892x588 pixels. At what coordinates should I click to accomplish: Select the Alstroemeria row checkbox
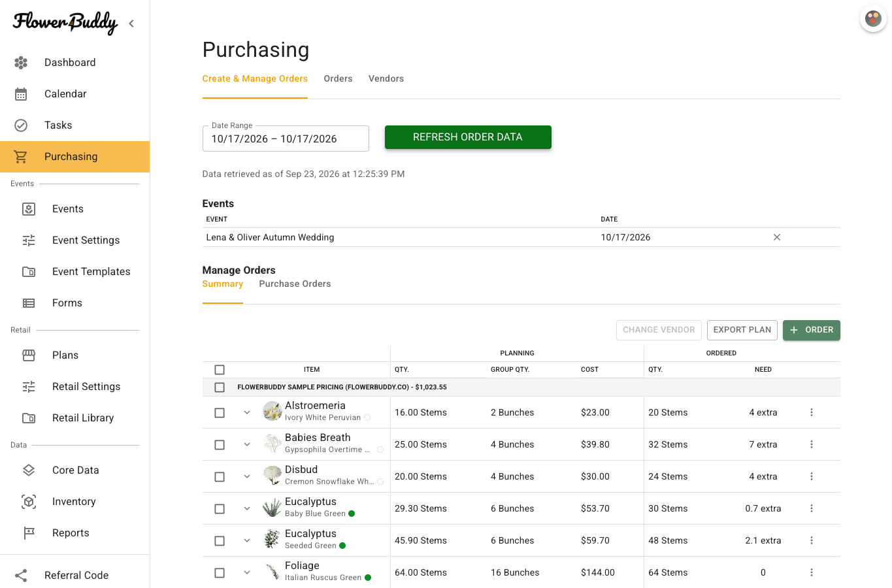tap(220, 413)
